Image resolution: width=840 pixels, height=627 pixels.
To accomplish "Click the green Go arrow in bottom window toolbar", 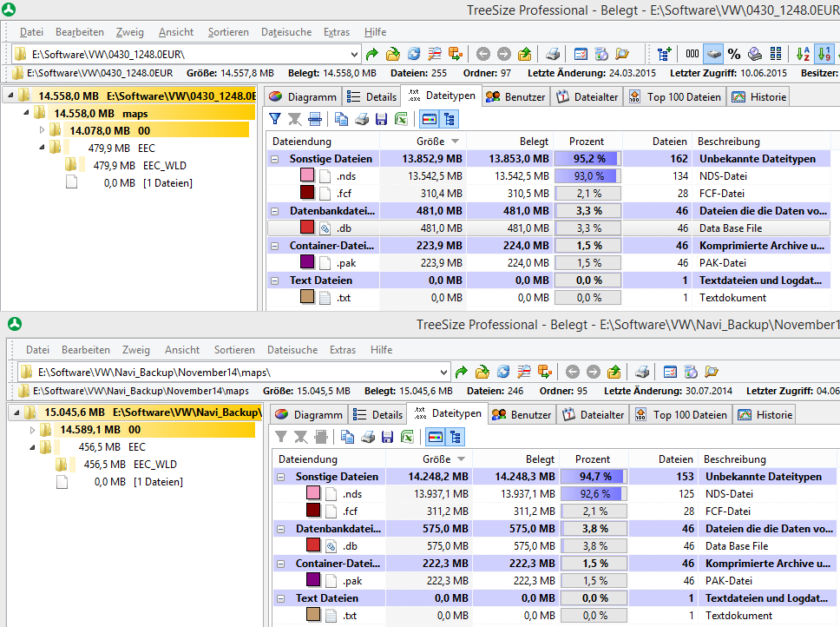I will pos(462,372).
